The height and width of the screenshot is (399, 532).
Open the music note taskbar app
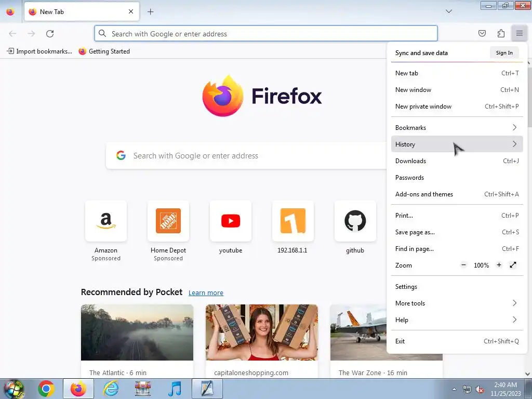175,389
